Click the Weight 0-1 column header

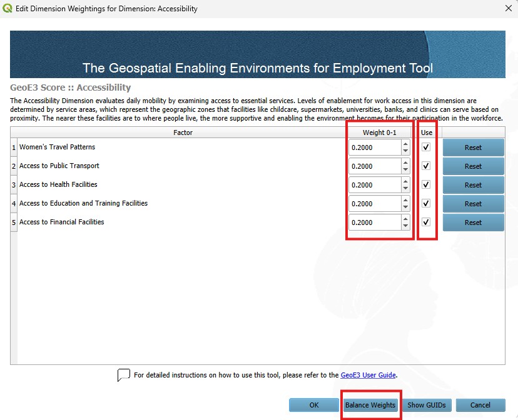tap(379, 132)
